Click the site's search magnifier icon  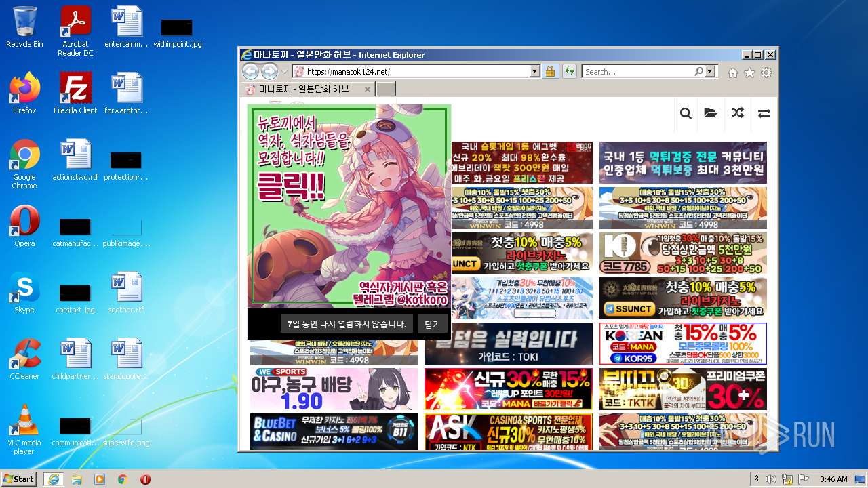pyautogui.click(x=686, y=113)
